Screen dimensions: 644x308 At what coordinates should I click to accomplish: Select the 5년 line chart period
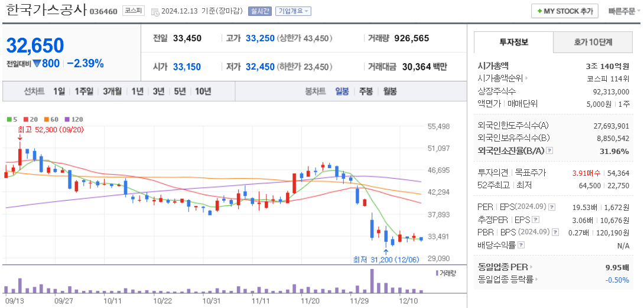pyautogui.click(x=180, y=91)
